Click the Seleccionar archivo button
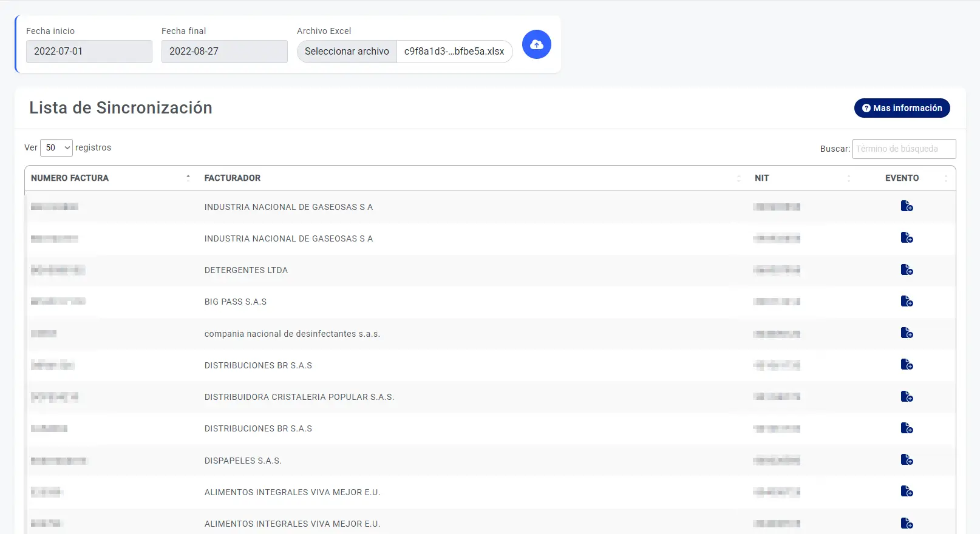This screenshot has height=534, width=980. pos(347,52)
